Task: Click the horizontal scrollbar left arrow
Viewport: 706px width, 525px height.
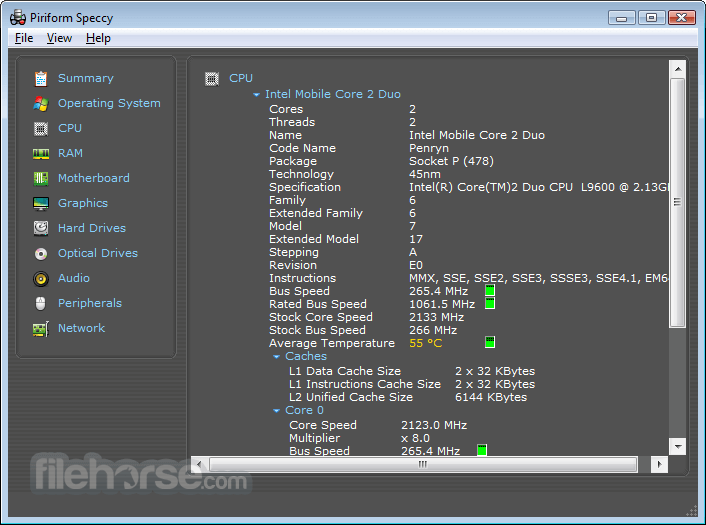Action: (199, 464)
